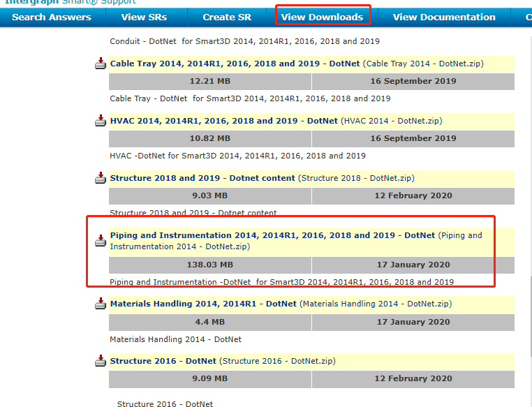Click date cell in HVAC row
Viewport: 532px width, 407px height.
coord(413,139)
